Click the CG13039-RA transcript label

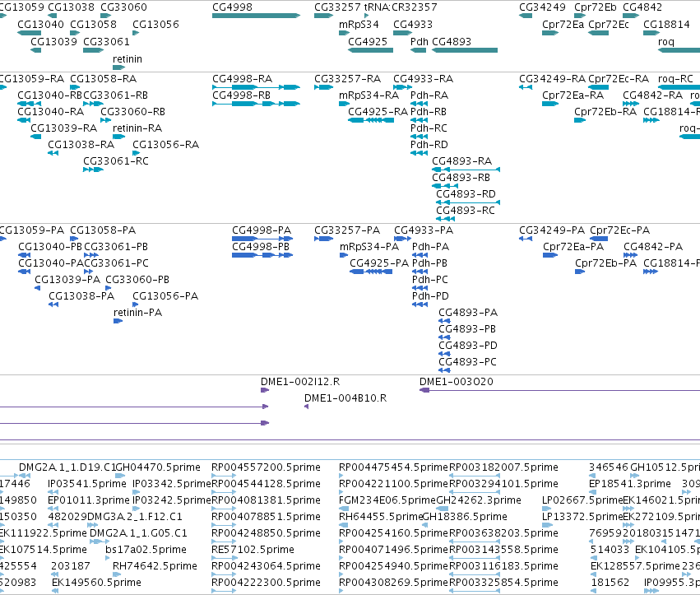63,128
